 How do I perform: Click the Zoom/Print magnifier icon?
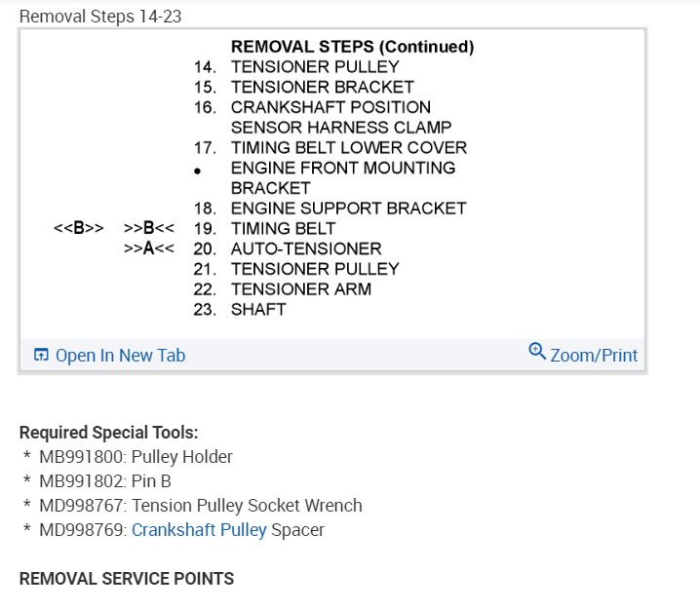click(536, 352)
